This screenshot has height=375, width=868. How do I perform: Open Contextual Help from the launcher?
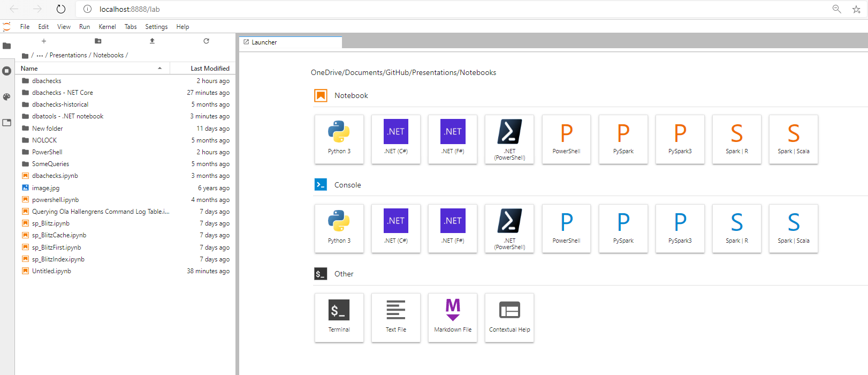tap(509, 317)
